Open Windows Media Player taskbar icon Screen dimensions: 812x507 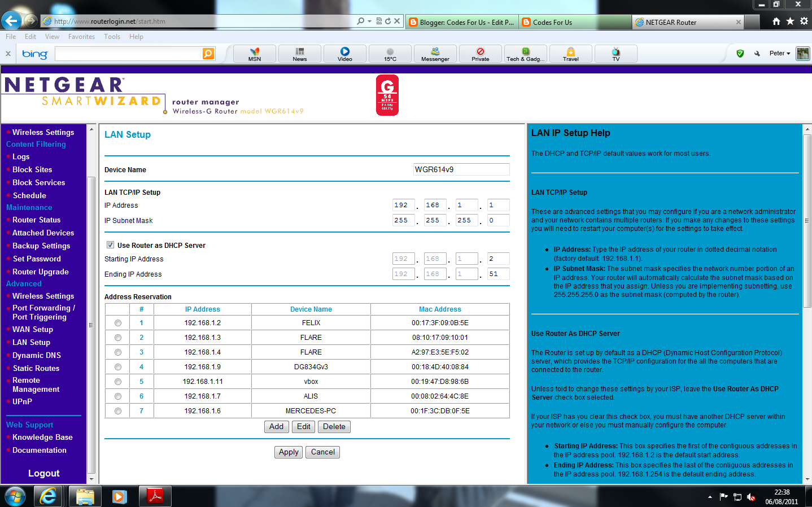pyautogui.click(x=119, y=496)
